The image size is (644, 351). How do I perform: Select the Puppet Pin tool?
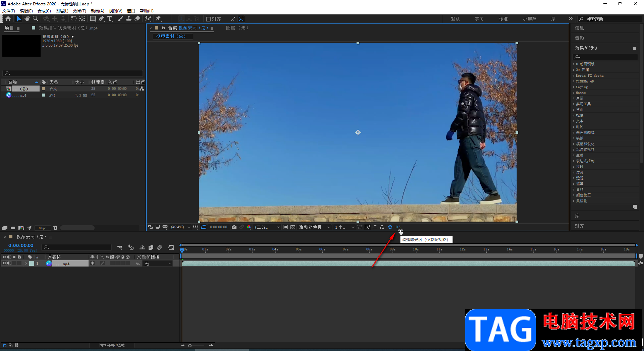click(158, 19)
